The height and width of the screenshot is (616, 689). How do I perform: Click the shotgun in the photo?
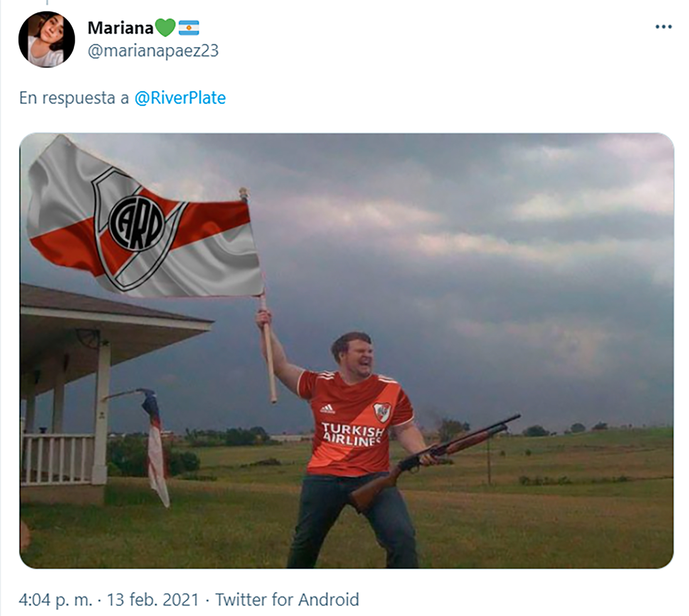tap(435, 463)
